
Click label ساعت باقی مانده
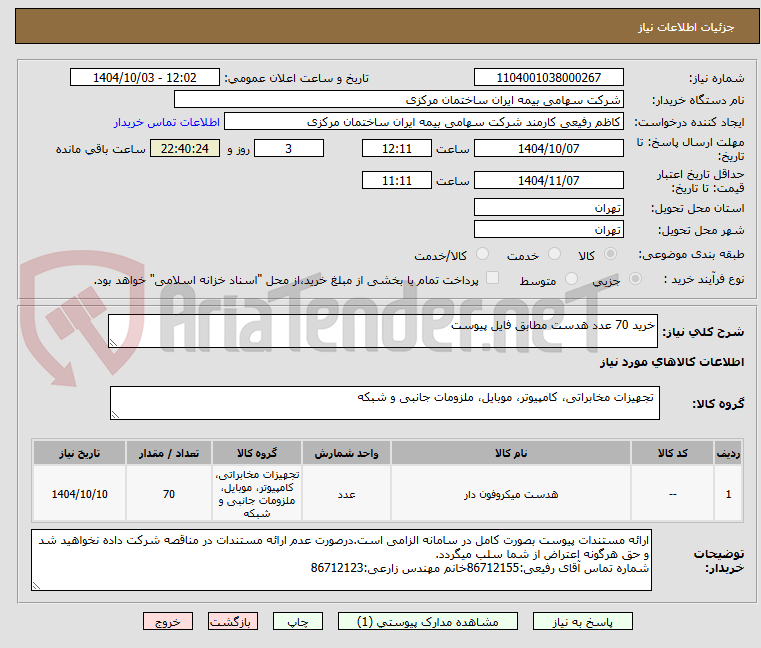click(100, 149)
